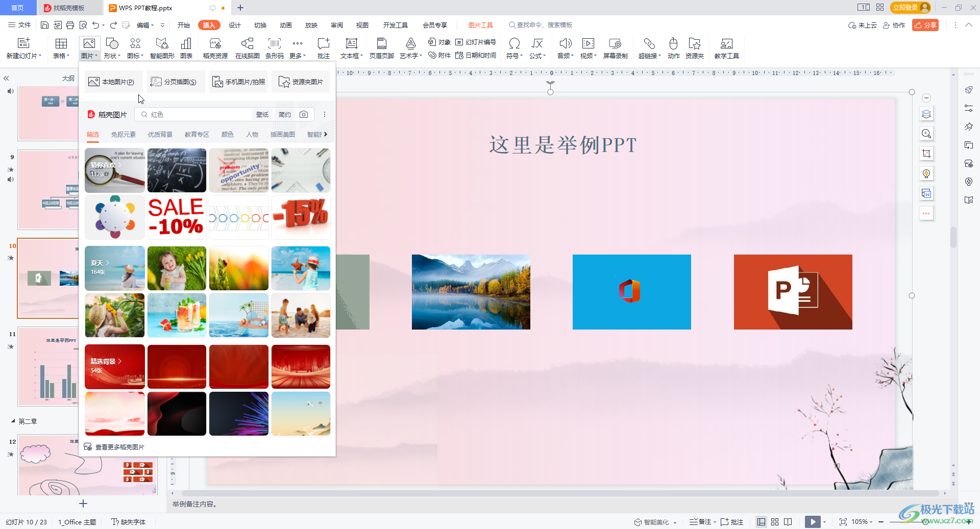The image size is (980, 529).
Task: Insert a 符号 symbol
Action: [514, 48]
